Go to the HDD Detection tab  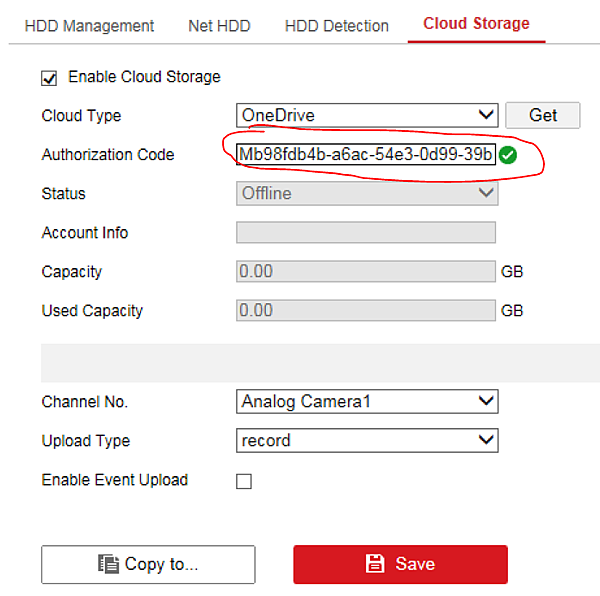click(337, 26)
